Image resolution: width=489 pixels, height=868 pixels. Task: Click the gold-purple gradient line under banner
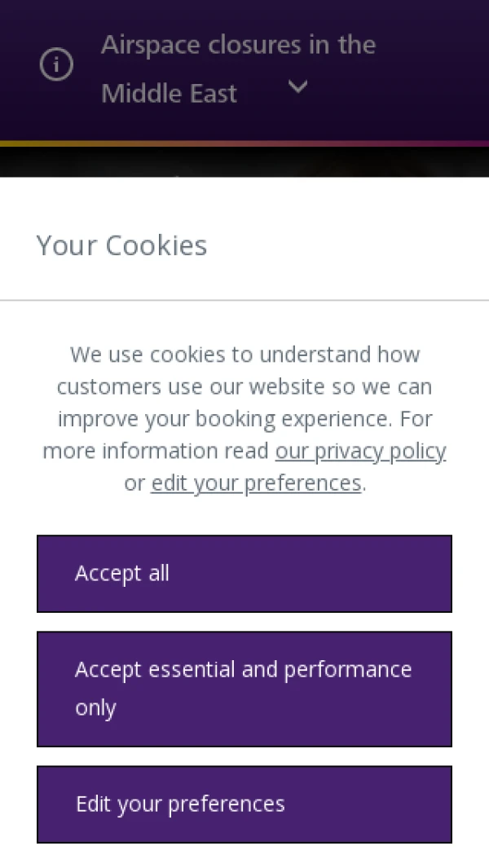point(244,143)
